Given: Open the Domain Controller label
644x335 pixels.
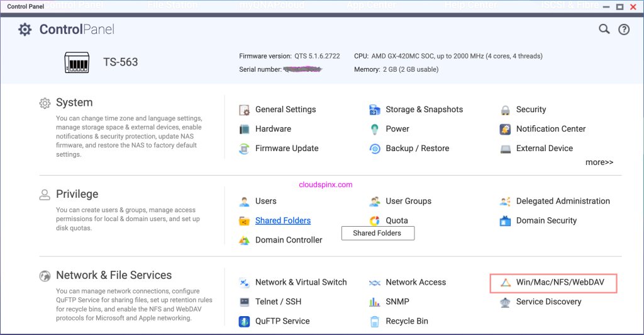Looking at the screenshot, I should [289, 240].
